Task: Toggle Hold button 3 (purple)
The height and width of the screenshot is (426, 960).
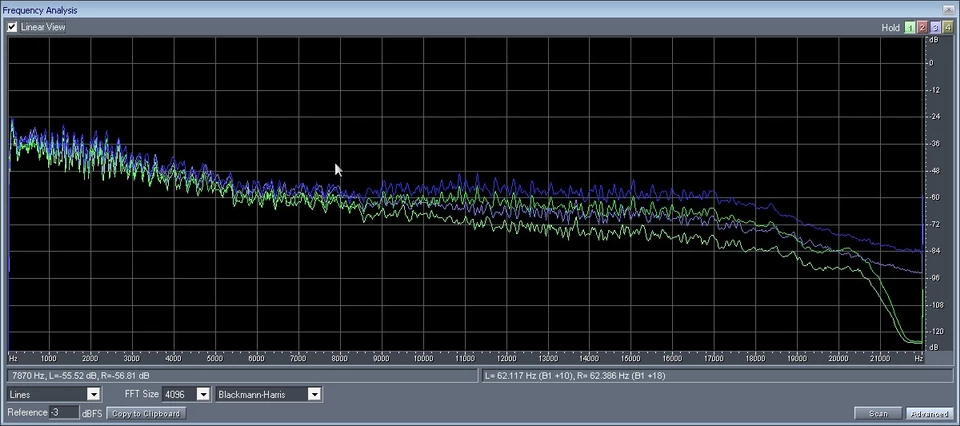Action: 935,27
